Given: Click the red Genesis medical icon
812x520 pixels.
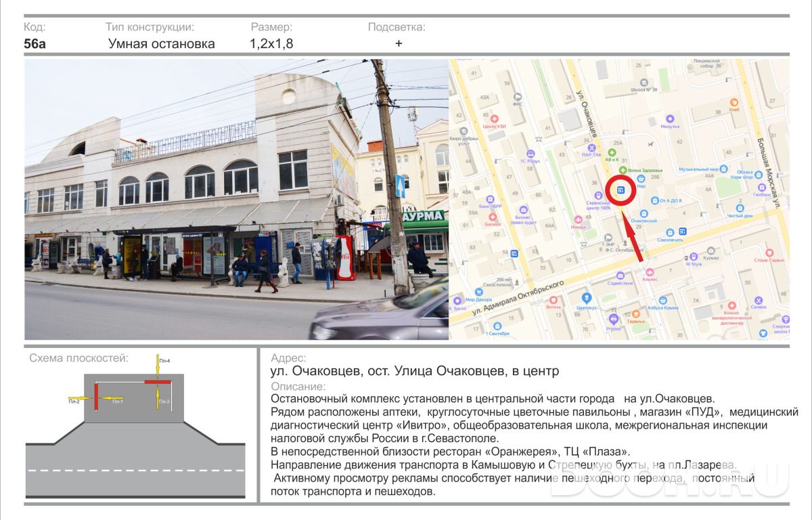Looking at the screenshot, I should [x=492, y=217].
